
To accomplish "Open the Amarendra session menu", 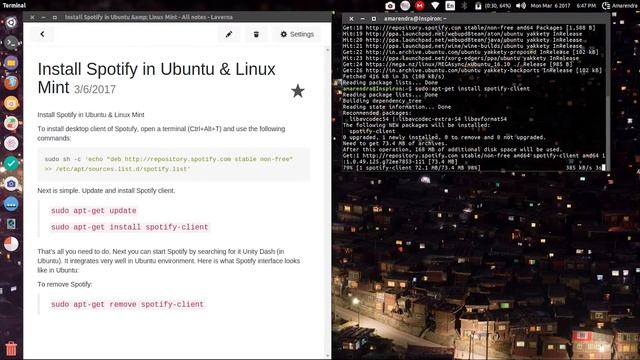I will pyautogui.click(x=620, y=6).
